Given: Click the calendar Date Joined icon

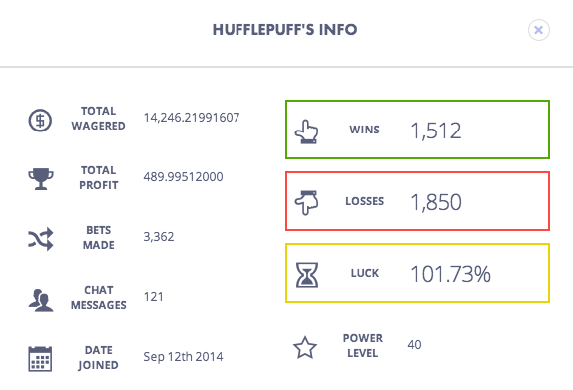Looking at the screenshot, I should pos(40,359).
